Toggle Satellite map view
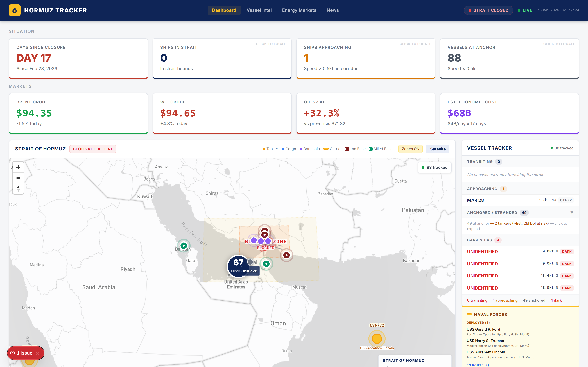 pos(438,149)
